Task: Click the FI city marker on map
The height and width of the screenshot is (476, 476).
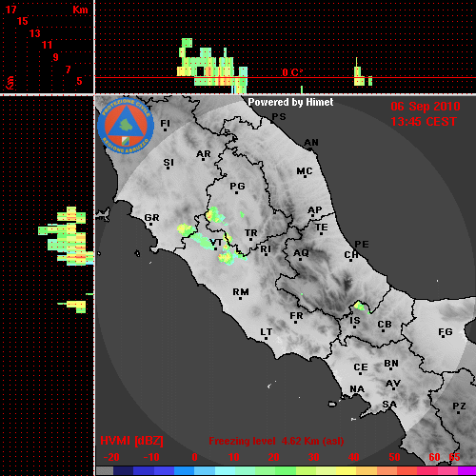Action: (165, 129)
